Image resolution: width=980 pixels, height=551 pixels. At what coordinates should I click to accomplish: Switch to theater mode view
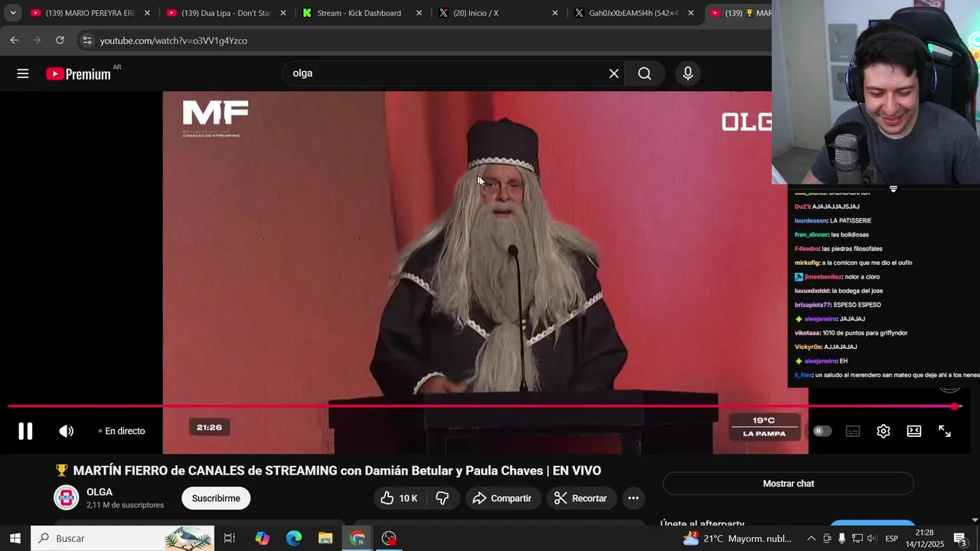tap(914, 431)
